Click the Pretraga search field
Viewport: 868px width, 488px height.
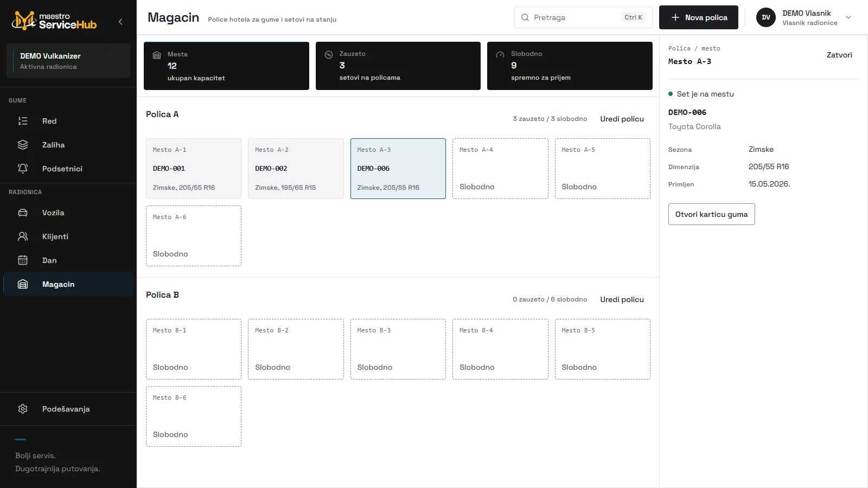pos(583,17)
